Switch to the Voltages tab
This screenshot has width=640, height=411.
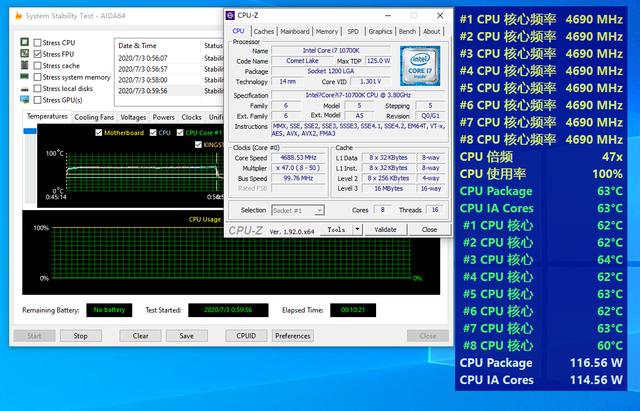(x=133, y=117)
